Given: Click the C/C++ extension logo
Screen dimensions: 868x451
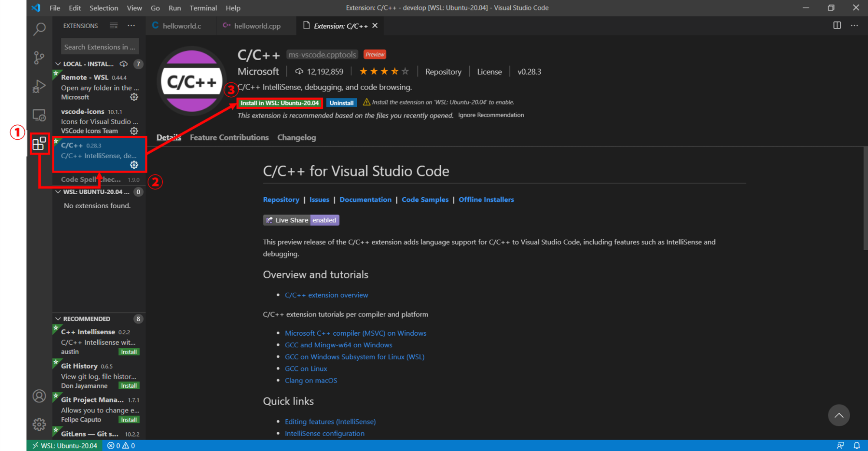Looking at the screenshot, I should 191,81.
